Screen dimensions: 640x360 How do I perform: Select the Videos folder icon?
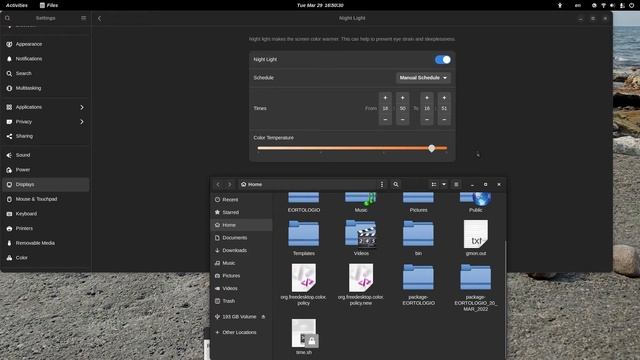[361, 234]
